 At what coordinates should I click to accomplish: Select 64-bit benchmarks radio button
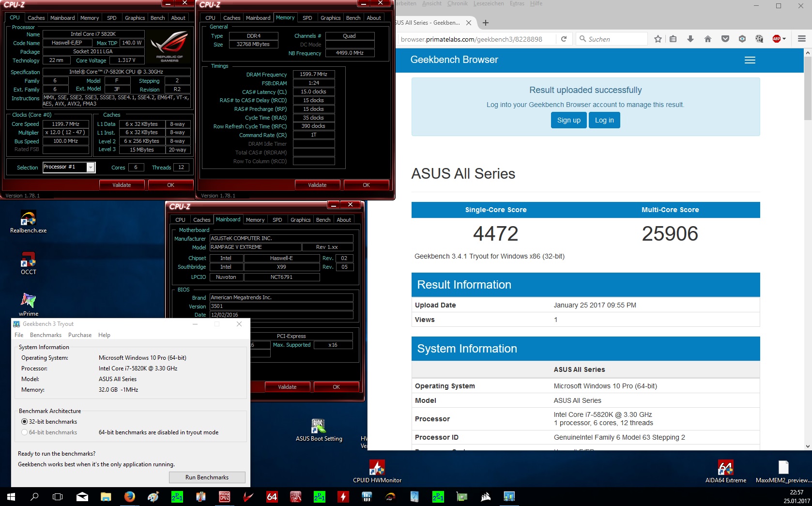(x=24, y=432)
